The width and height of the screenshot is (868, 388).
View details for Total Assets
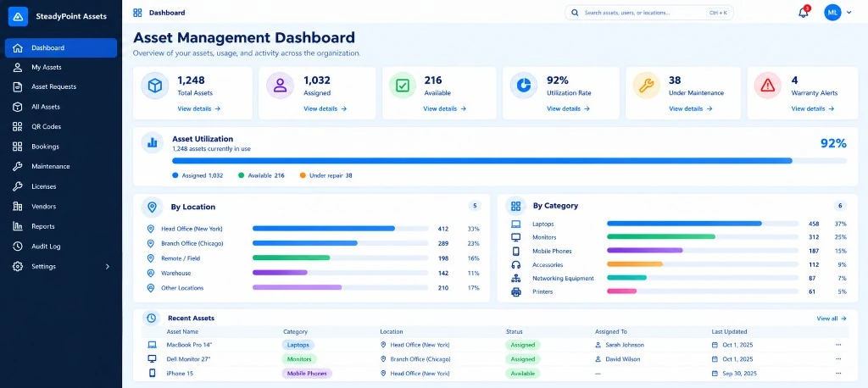198,109
